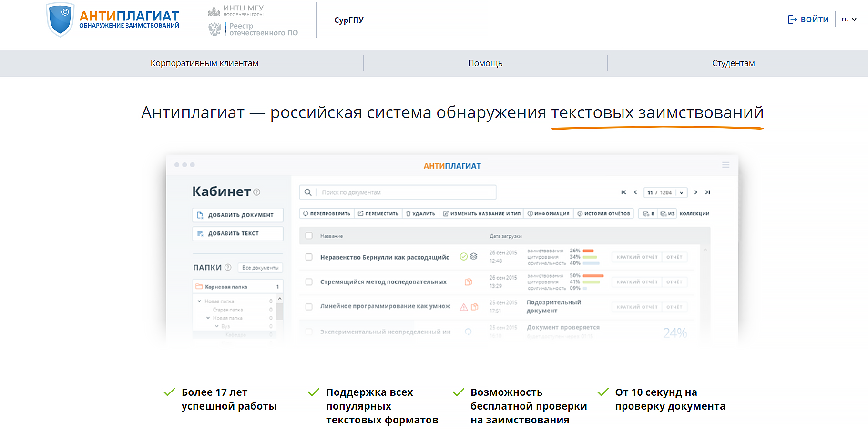The width and height of the screenshot is (868, 432).
Task: Click orange copy icon for Стремящийся метод
Action: (469, 282)
